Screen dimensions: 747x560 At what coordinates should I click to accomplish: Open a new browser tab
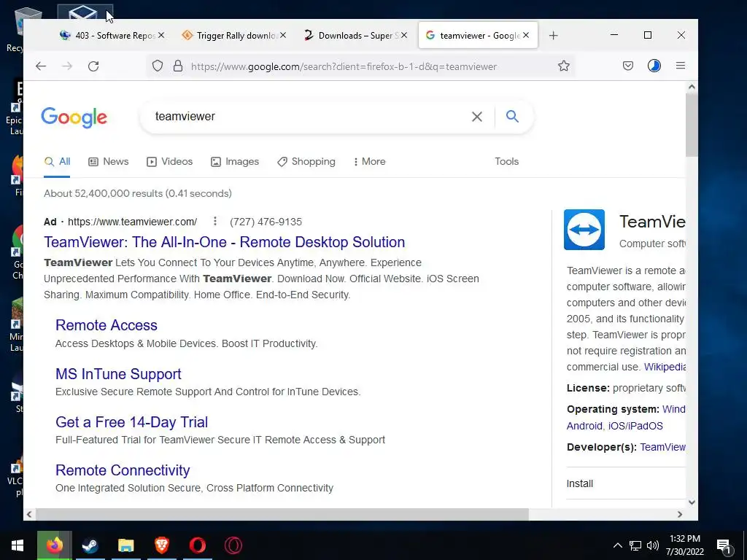(x=553, y=36)
